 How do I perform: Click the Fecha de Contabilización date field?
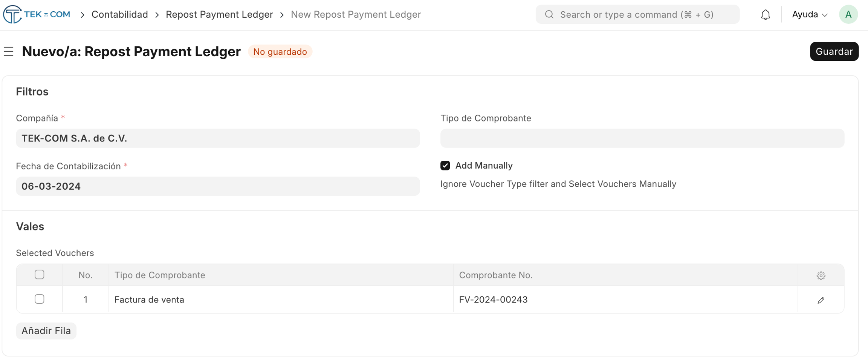point(218,186)
